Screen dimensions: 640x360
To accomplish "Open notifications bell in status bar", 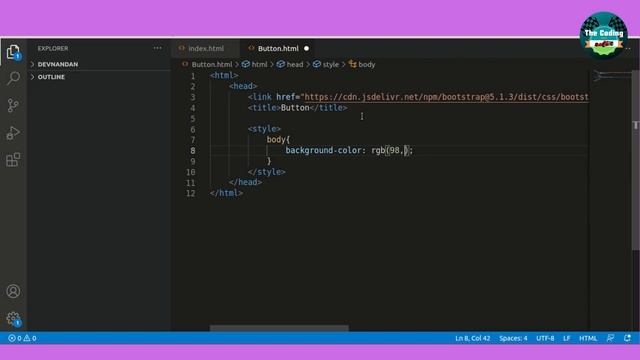I will (627, 338).
